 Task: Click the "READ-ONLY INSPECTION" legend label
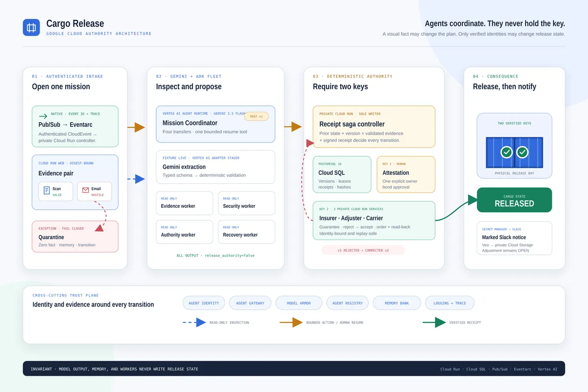point(229,322)
